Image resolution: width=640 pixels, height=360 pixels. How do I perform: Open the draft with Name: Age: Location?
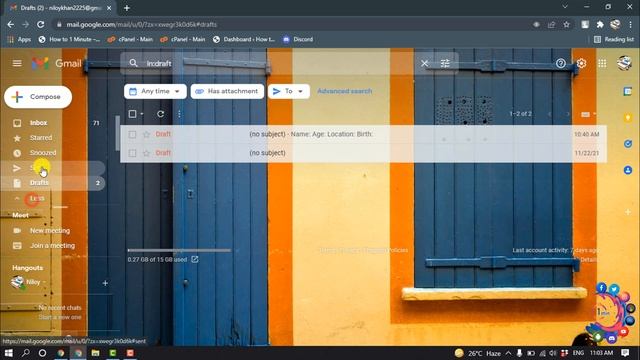click(x=363, y=134)
